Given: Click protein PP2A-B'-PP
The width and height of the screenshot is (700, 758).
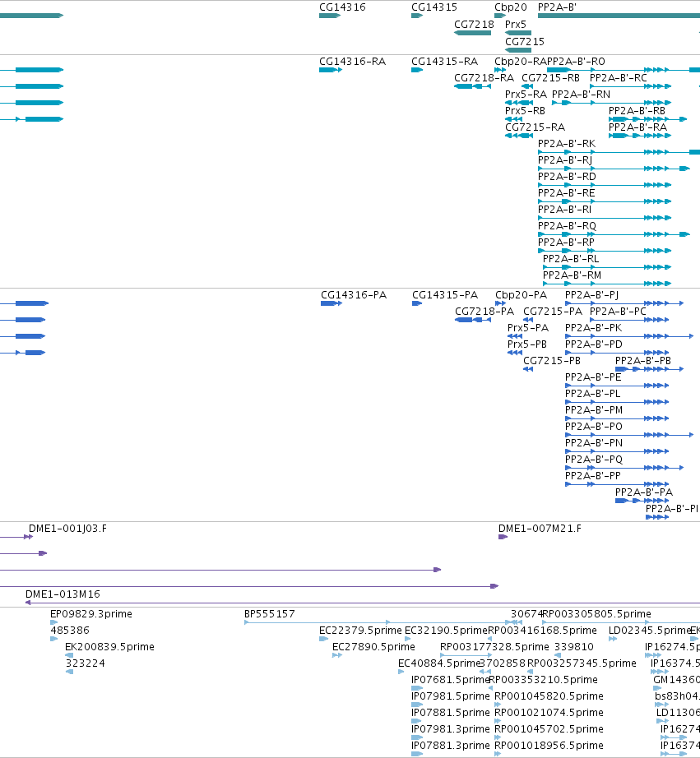Looking at the screenshot, I should [592, 476].
